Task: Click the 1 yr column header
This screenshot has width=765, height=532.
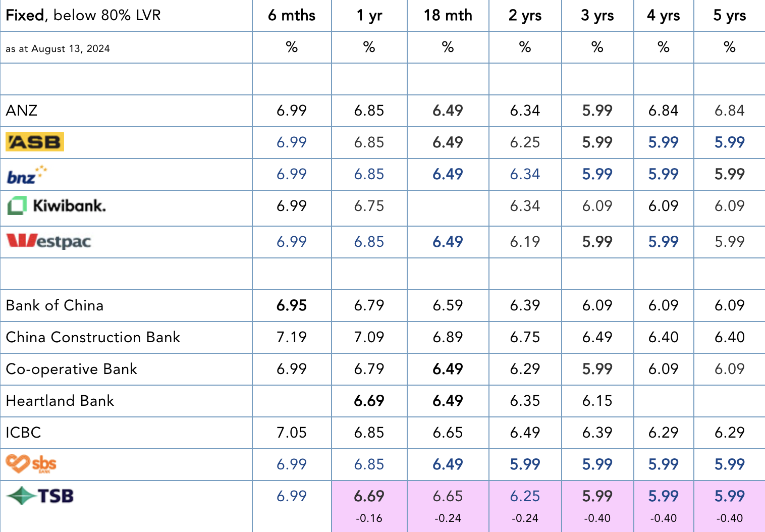Action: click(369, 16)
